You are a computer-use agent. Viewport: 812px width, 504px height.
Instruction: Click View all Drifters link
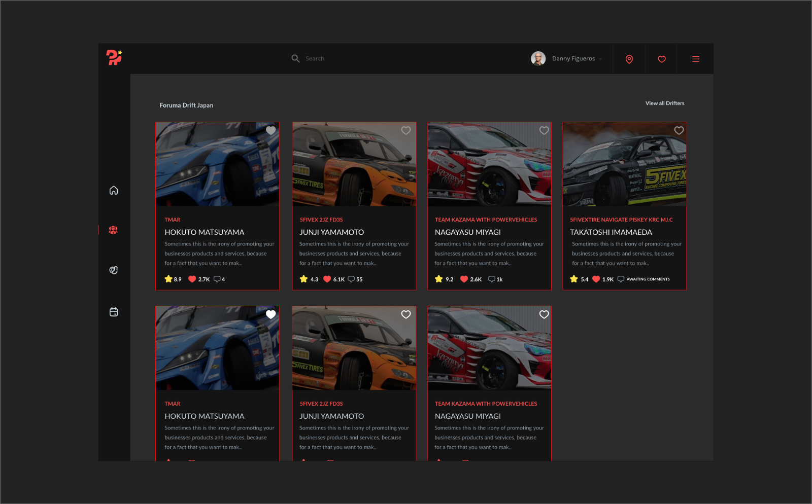tap(665, 103)
